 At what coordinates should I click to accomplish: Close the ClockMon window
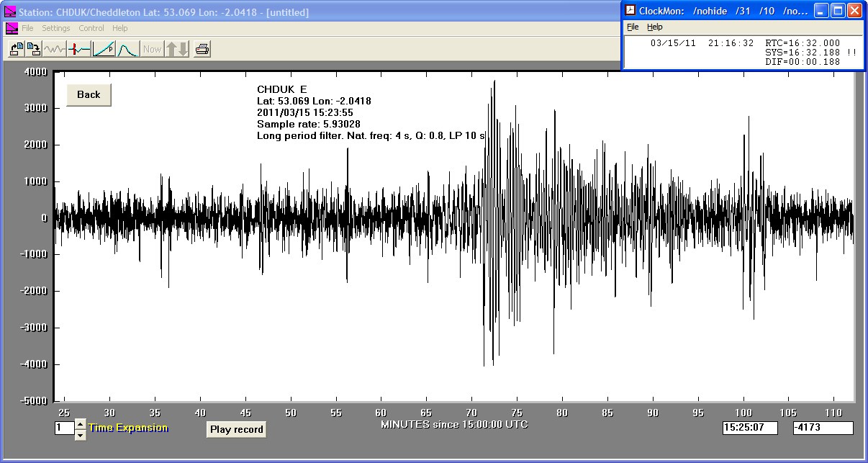854,10
